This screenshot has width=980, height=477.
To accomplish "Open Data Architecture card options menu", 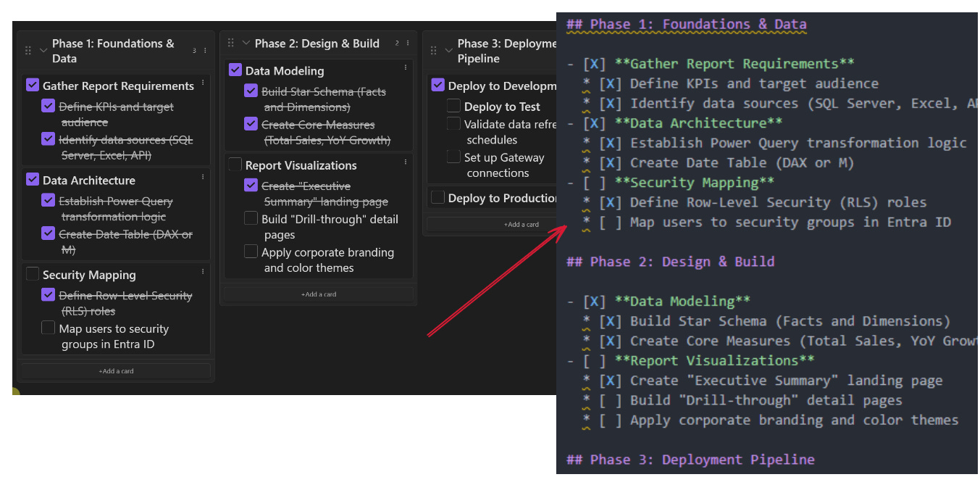I will 203,178.
